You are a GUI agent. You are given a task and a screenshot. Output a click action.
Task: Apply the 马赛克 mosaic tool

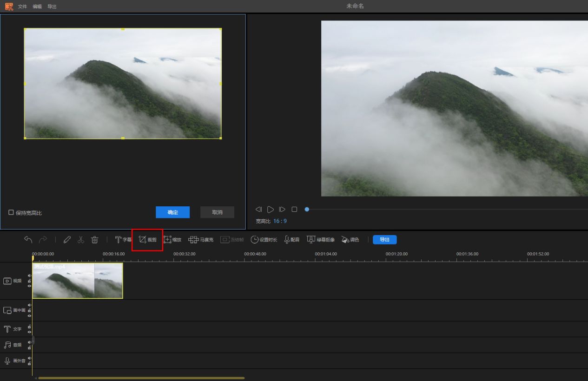(x=201, y=240)
